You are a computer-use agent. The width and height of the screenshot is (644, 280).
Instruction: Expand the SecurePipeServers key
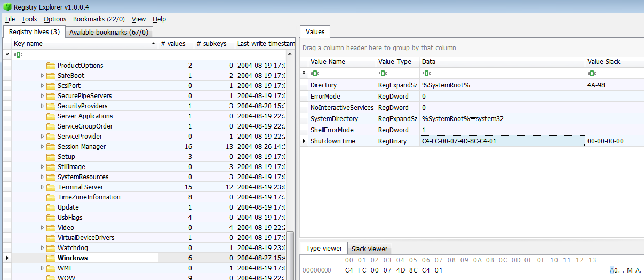click(43, 96)
